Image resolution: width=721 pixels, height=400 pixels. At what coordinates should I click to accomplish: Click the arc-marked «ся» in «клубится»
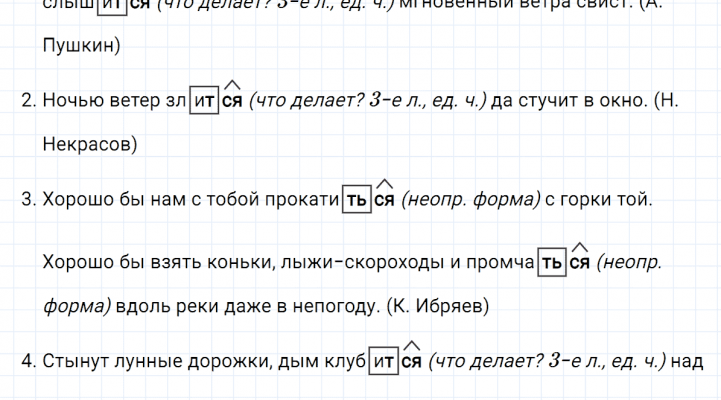click(x=411, y=362)
